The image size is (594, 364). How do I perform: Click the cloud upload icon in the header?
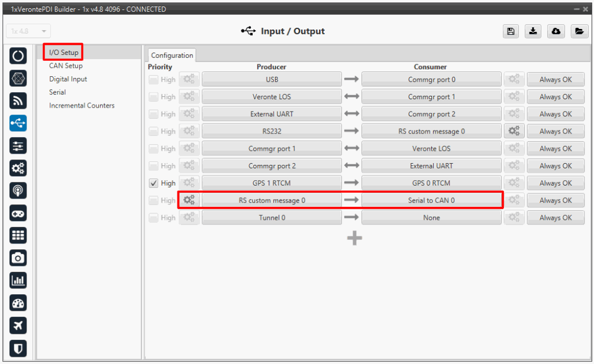557,32
